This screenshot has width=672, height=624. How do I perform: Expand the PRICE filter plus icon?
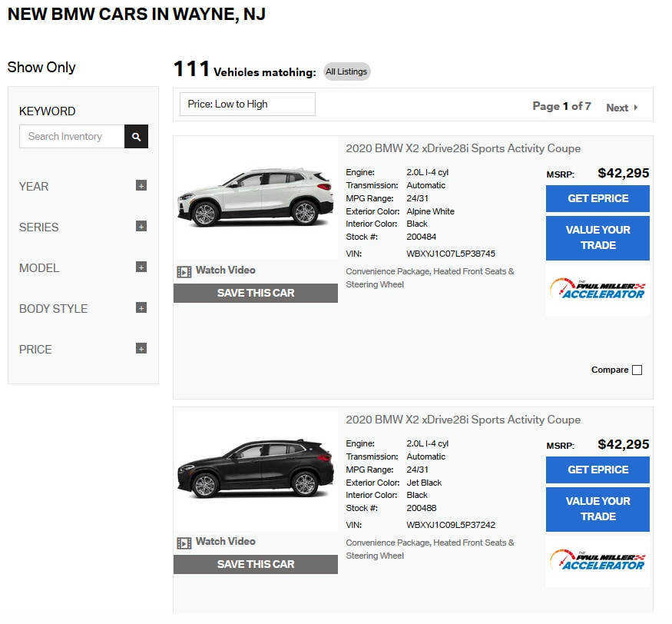(141, 348)
